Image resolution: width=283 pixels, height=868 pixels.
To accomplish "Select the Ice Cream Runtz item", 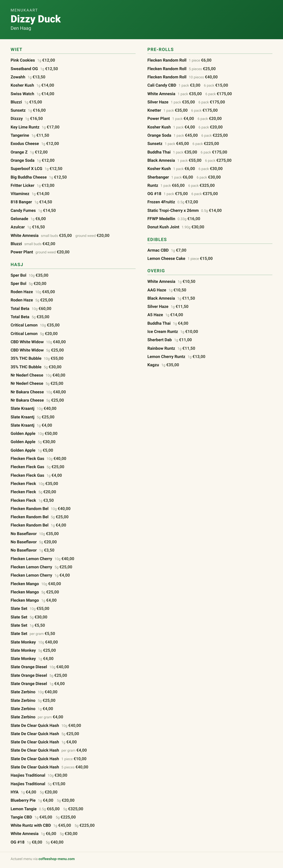I will (x=173, y=332).
